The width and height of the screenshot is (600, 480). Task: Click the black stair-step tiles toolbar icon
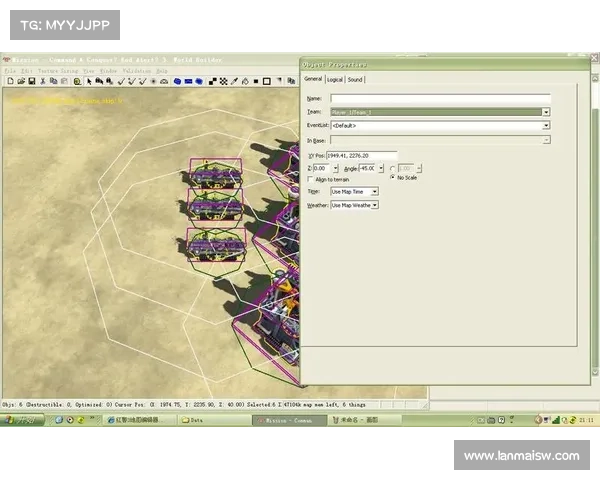(213, 81)
